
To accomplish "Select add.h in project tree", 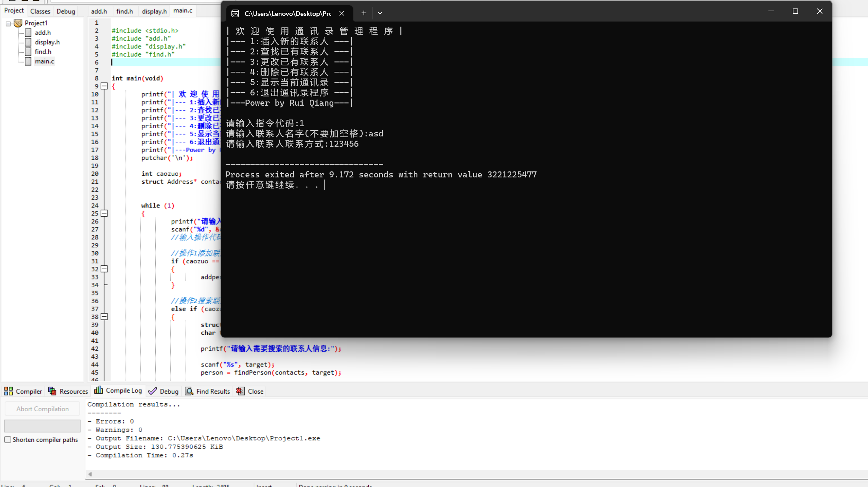I will click(x=43, y=33).
